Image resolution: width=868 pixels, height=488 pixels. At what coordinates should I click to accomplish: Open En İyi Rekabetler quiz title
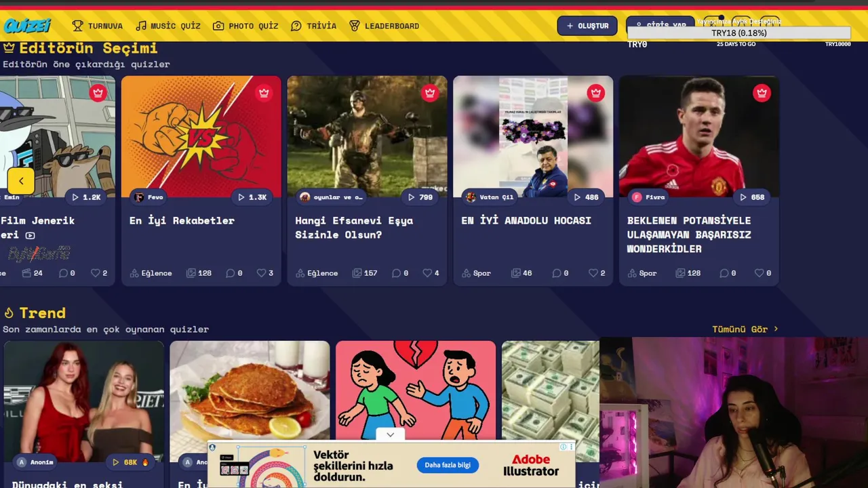coord(182,220)
